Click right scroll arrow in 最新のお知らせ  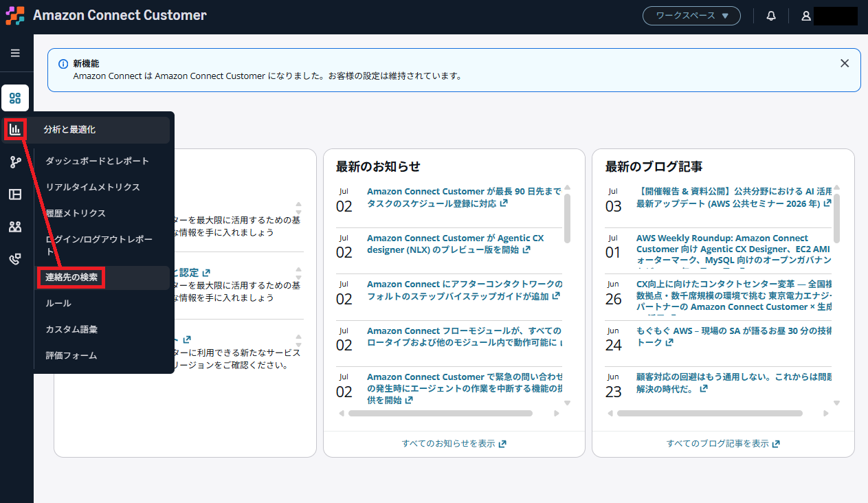557,414
